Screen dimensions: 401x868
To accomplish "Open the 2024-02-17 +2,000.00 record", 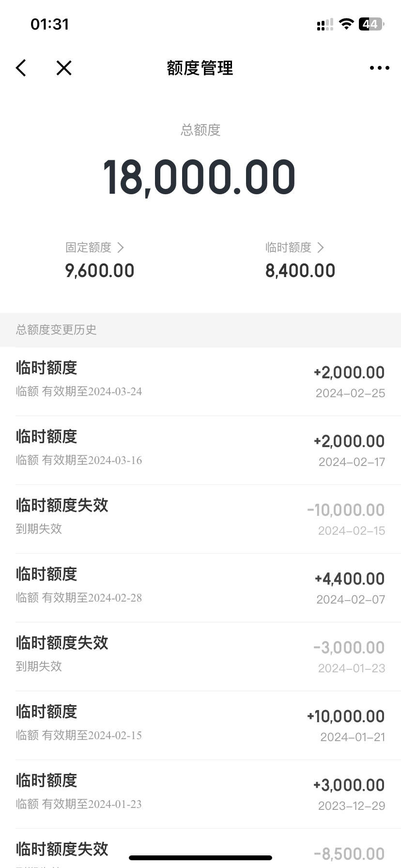I will (x=200, y=450).
